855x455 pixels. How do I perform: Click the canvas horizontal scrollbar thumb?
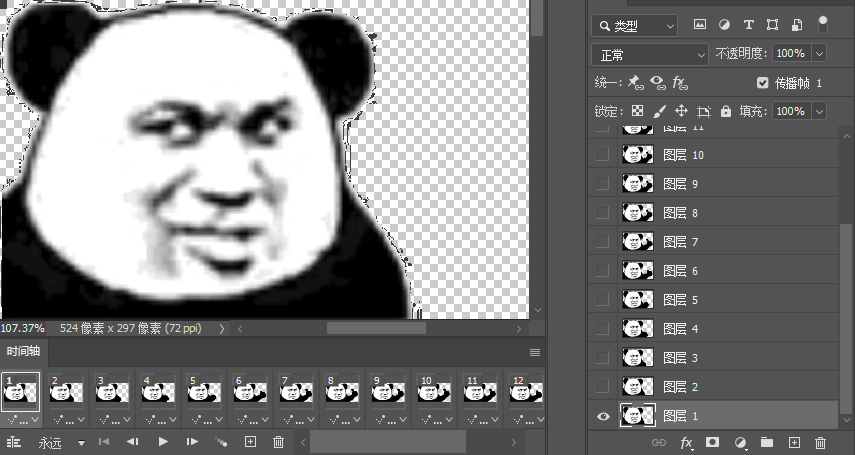point(376,328)
